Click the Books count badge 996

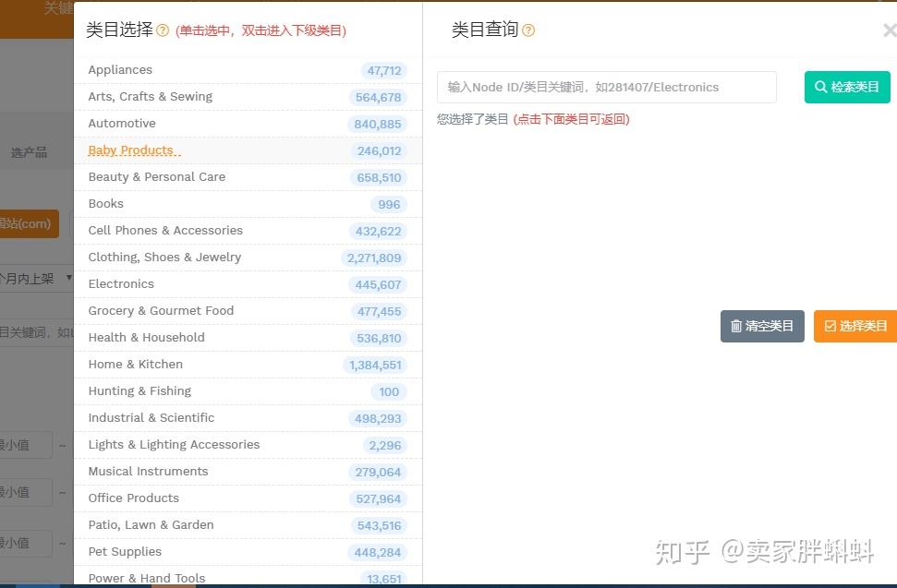click(x=388, y=205)
